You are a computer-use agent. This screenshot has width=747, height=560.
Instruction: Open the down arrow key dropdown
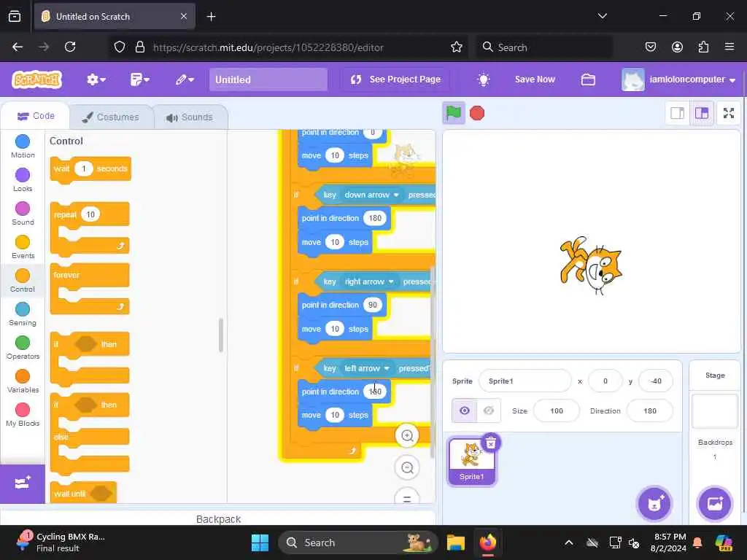pos(371,195)
